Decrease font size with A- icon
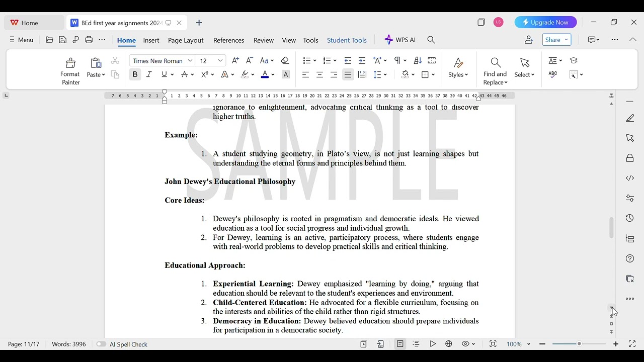Image resolution: width=644 pixels, height=362 pixels. tap(249, 60)
